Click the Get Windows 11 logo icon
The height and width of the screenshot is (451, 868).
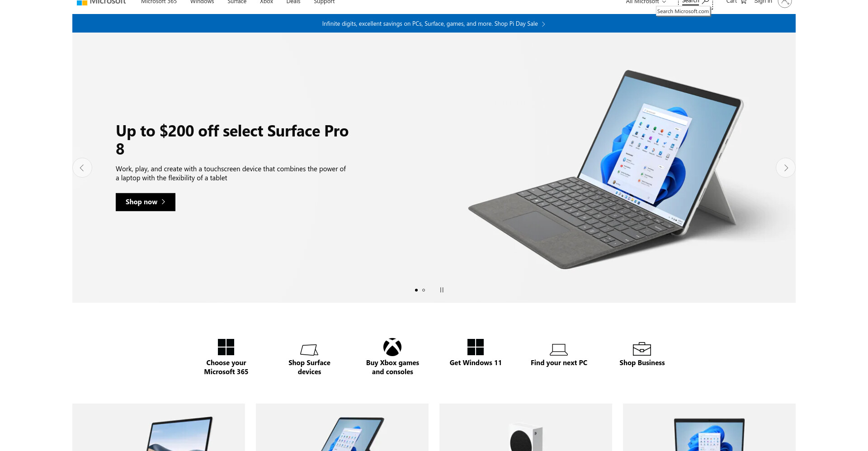point(476,347)
